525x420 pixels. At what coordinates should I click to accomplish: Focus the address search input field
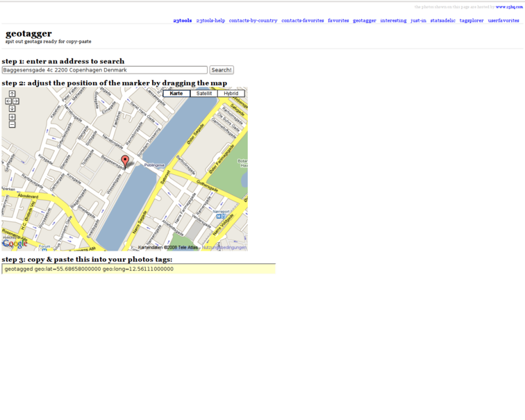click(105, 70)
